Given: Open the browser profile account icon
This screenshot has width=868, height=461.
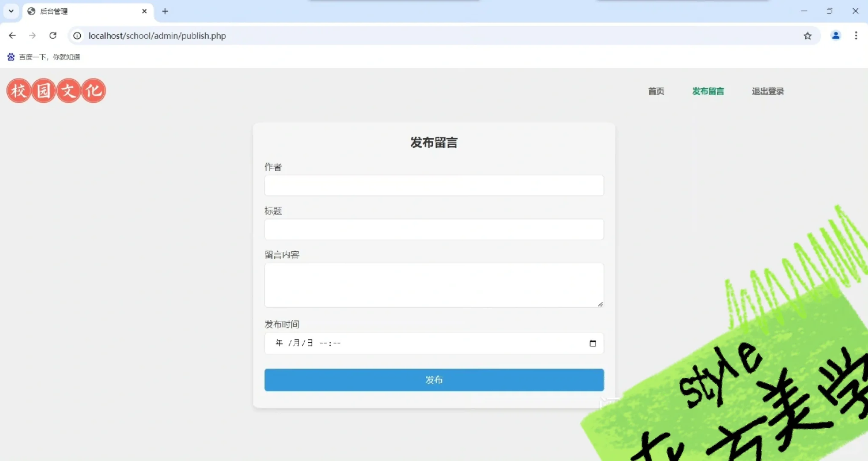Looking at the screenshot, I should pos(836,36).
